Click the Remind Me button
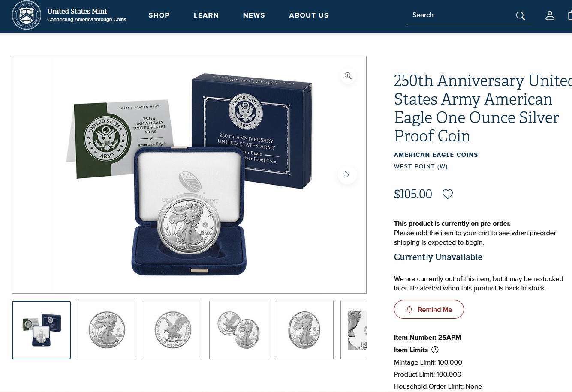Screen dimensions: 572x392 point(429,309)
